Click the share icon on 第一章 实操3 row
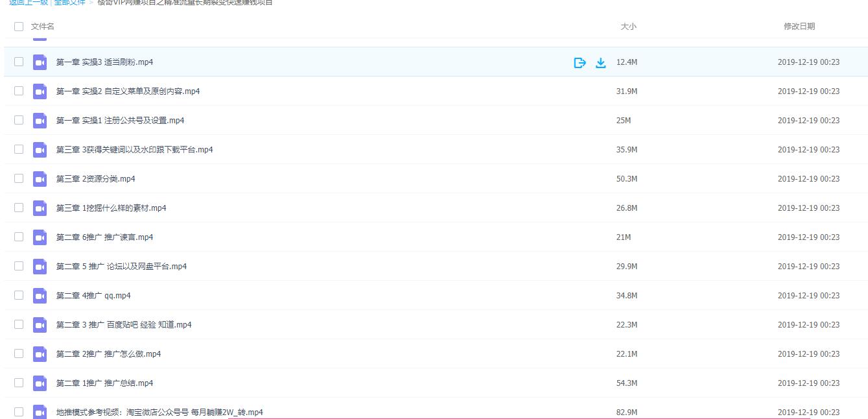 point(580,62)
